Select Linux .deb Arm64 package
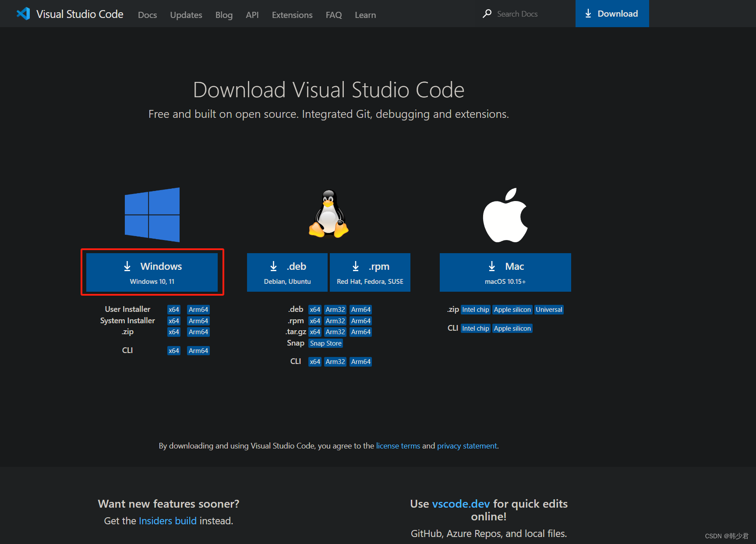Viewport: 756px width, 544px height. (x=361, y=310)
